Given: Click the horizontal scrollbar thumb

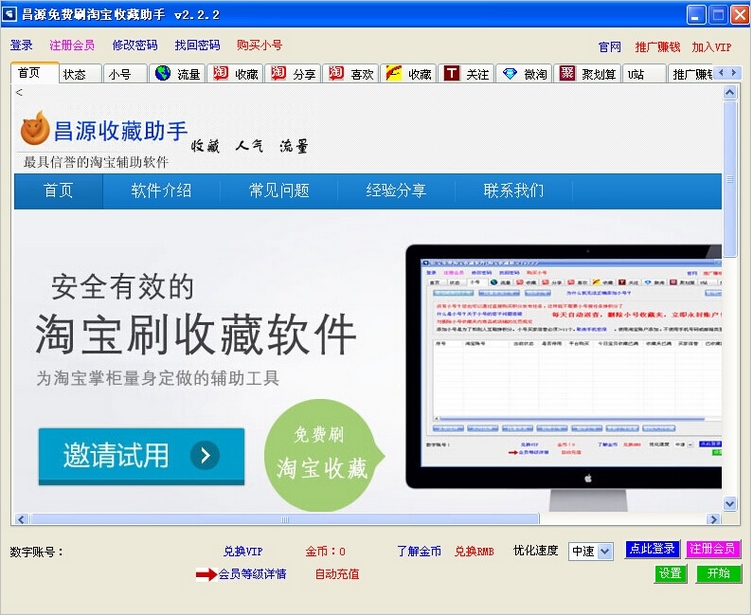Looking at the screenshot, I should (x=284, y=519).
